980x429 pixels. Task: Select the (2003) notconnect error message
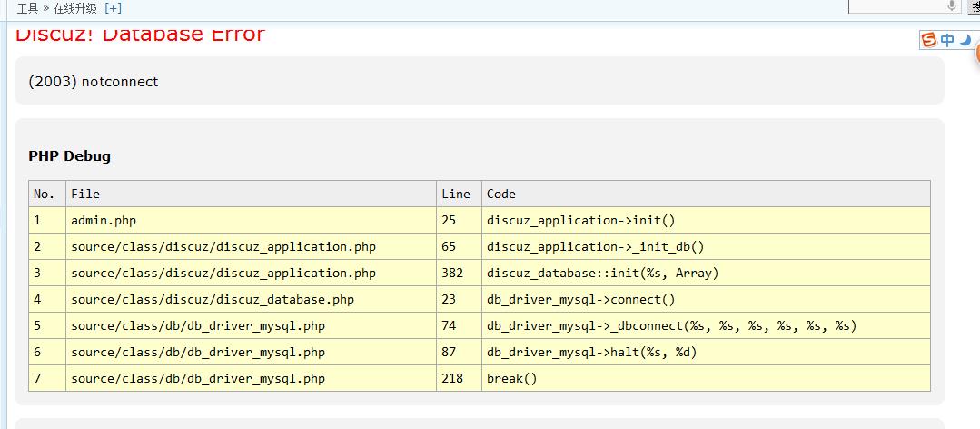94,81
